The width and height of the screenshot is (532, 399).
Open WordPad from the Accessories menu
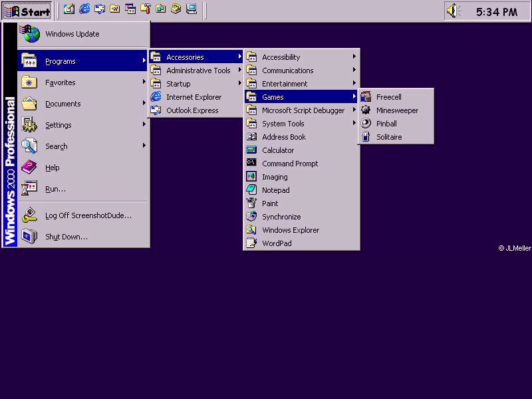301,243
